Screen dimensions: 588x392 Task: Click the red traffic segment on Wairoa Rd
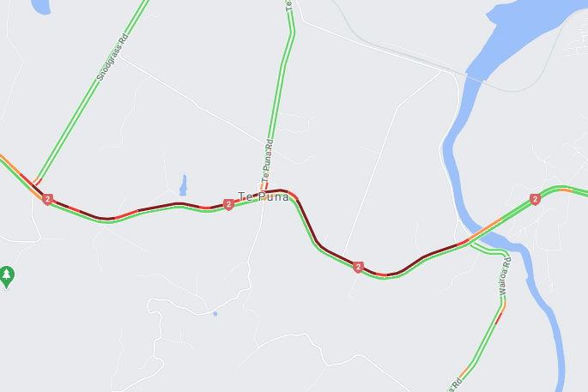tap(499, 318)
